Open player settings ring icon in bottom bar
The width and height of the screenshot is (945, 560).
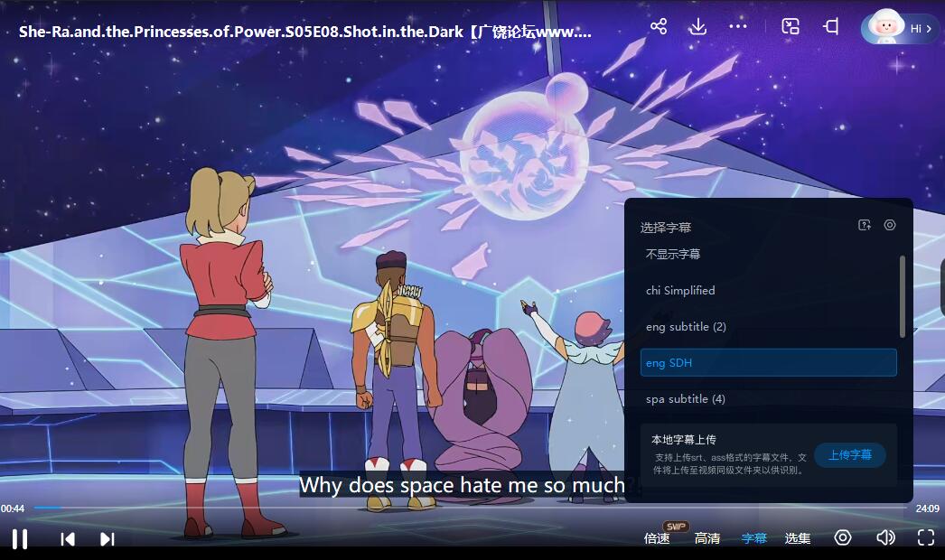coord(843,537)
